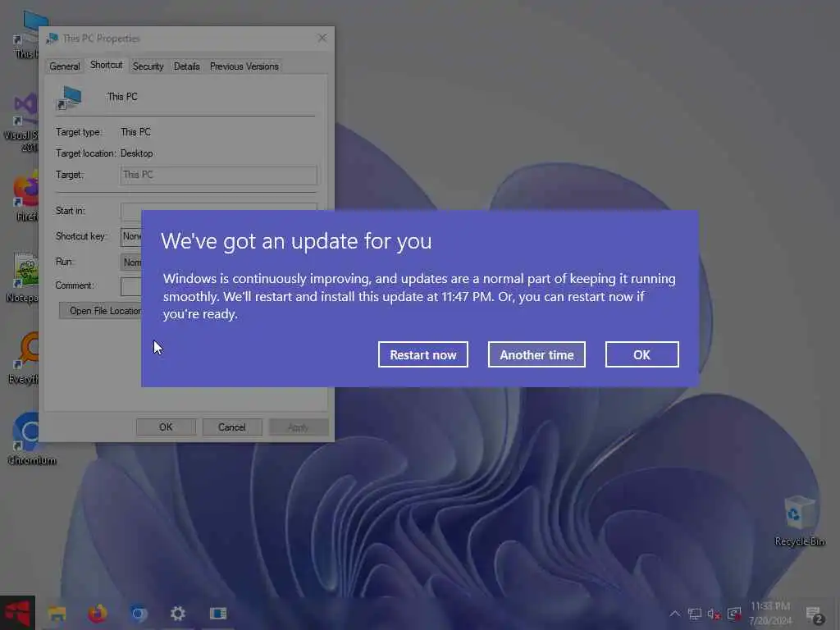Click Cancel in This PC Properties window
The height and width of the screenshot is (630, 840).
pyautogui.click(x=231, y=427)
